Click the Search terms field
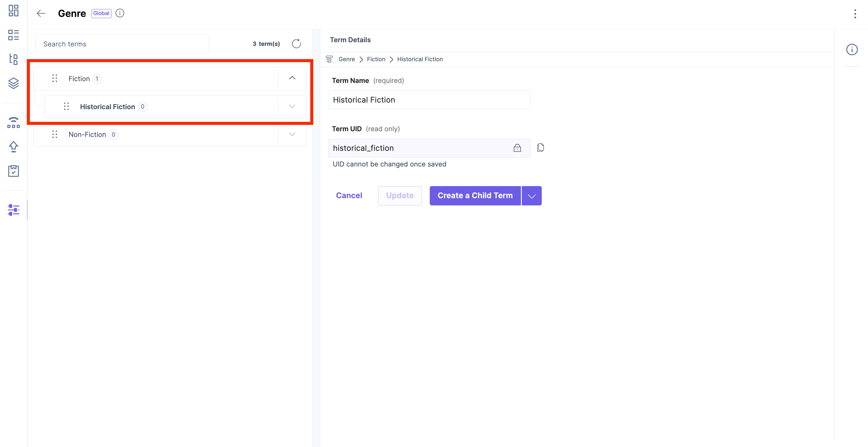The width and height of the screenshot is (868, 447). 122,44
